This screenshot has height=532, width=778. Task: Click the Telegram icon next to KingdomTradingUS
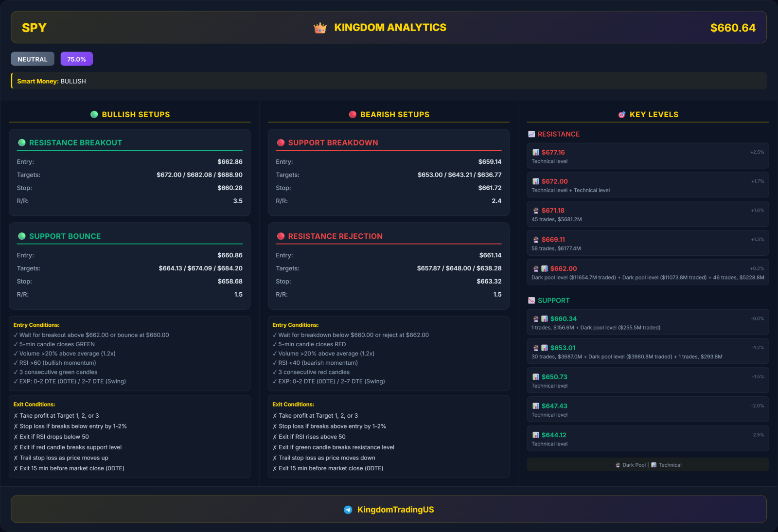coord(348,510)
